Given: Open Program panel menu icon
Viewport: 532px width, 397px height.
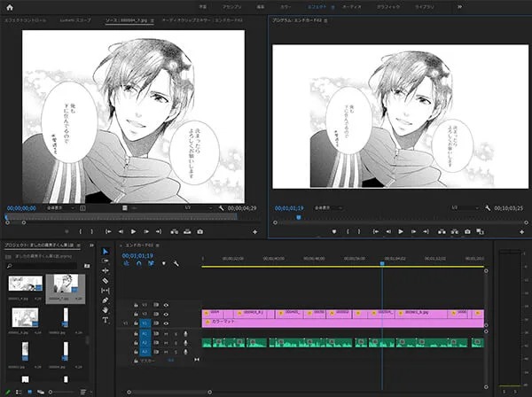Looking at the screenshot, I should tap(325, 20).
